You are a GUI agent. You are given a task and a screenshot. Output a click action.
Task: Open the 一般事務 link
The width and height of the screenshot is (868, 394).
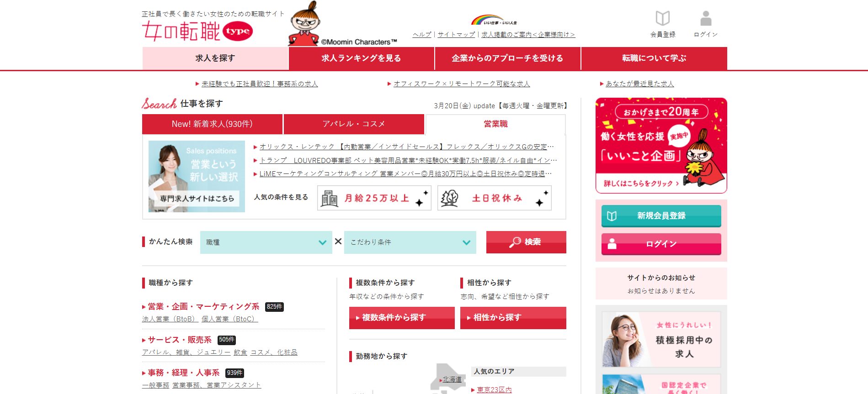(x=155, y=385)
